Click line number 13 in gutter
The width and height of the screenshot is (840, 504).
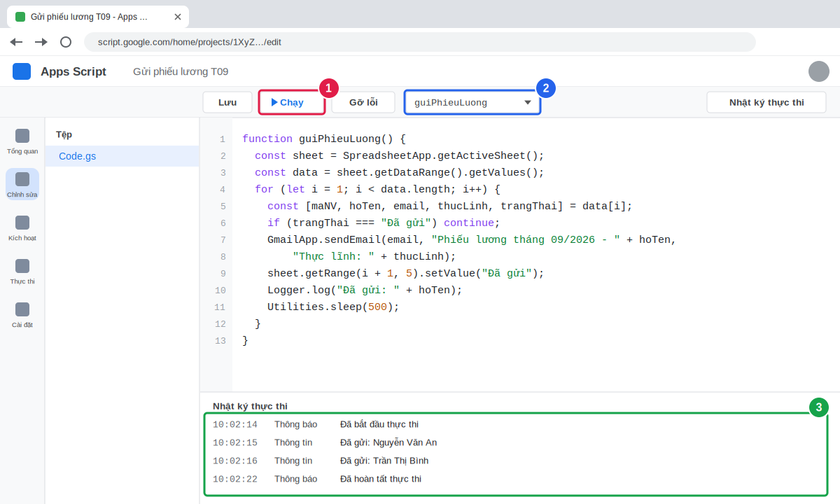pyautogui.click(x=220, y=341)
